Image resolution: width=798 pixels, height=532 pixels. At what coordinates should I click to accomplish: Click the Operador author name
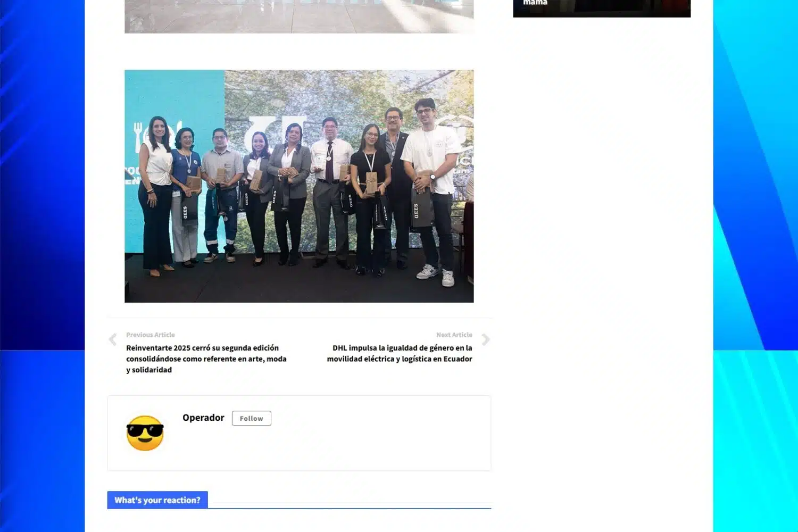203,418
